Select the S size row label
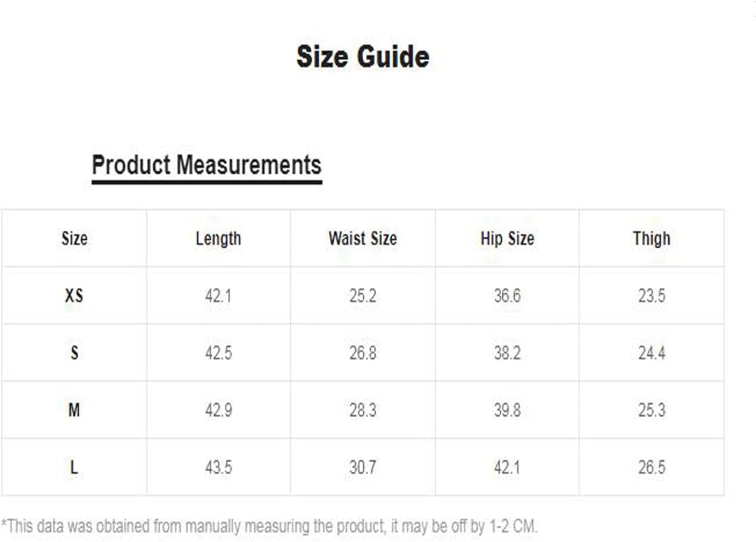Image resolution: width=756 pixels, height=542 pixels. (75, 352)
